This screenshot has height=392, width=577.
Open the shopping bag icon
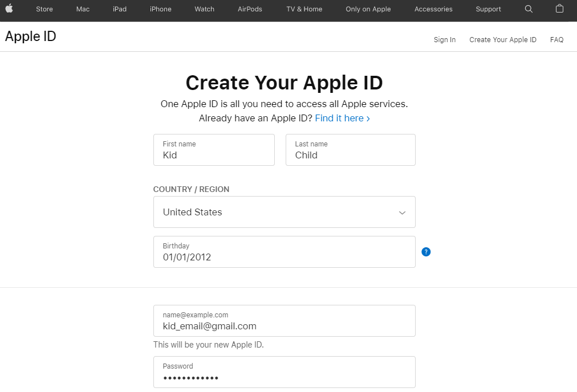[x=559, y=9]
